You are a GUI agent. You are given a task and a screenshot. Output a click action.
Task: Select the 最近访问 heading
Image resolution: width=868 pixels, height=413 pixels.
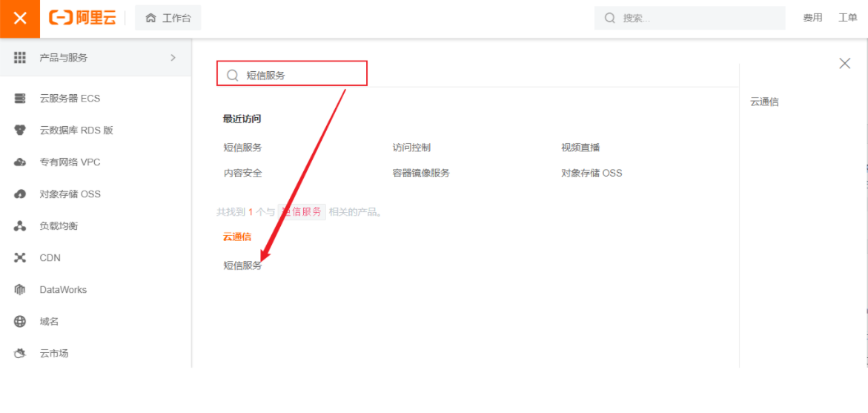tap(242, 119)
